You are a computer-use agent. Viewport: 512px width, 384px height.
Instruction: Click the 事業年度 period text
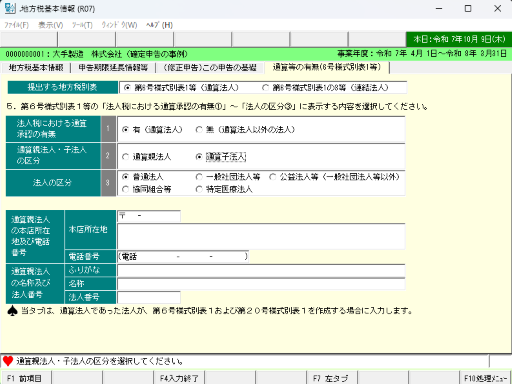coord(422,54)
